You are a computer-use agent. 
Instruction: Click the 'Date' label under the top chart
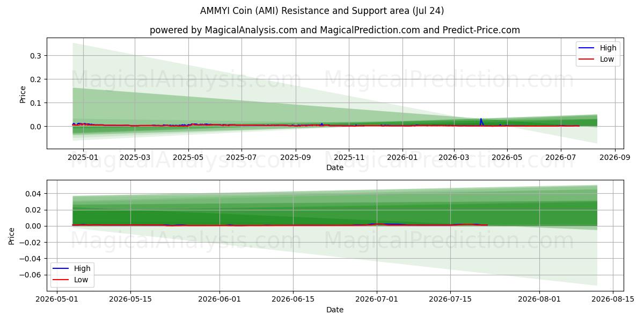(x=335, y=168)
